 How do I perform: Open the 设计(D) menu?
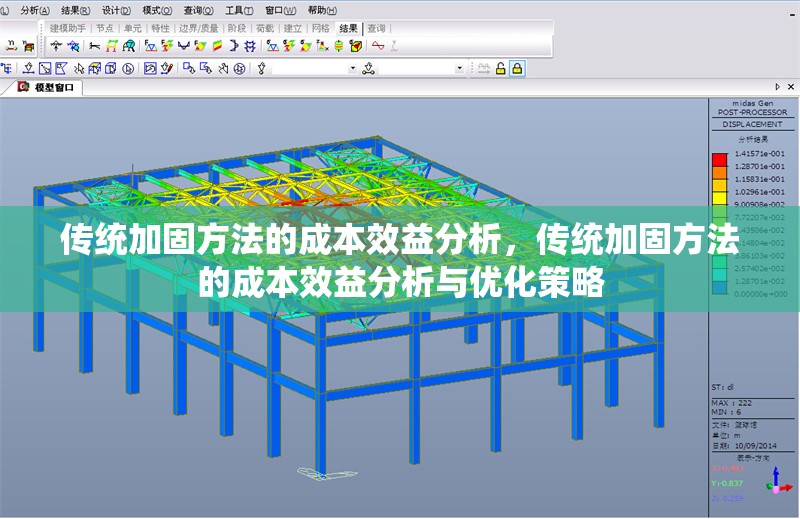[x=116, y=9]
